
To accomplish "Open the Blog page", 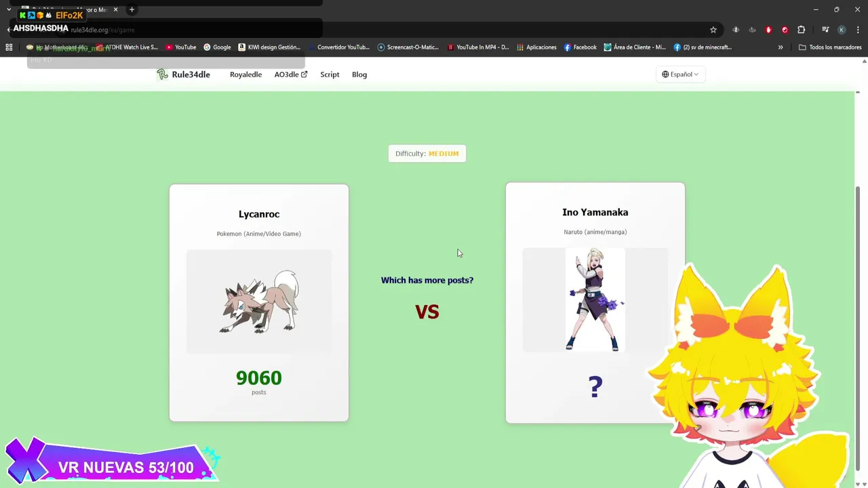I will tap(359, 75).
